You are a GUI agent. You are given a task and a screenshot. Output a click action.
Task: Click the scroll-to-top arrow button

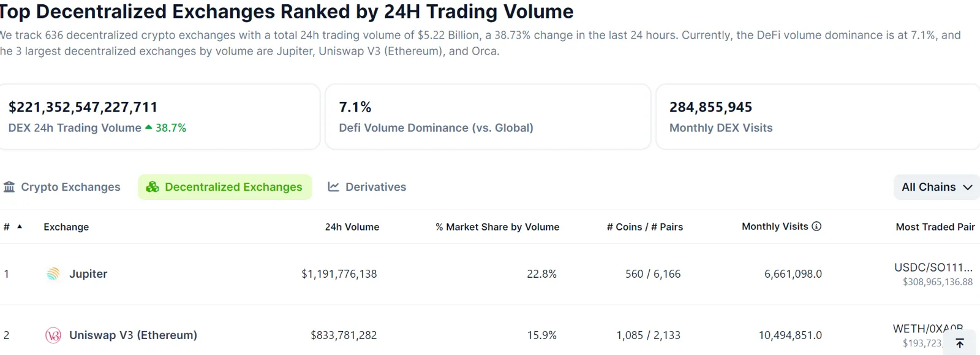tap(959, 343)
